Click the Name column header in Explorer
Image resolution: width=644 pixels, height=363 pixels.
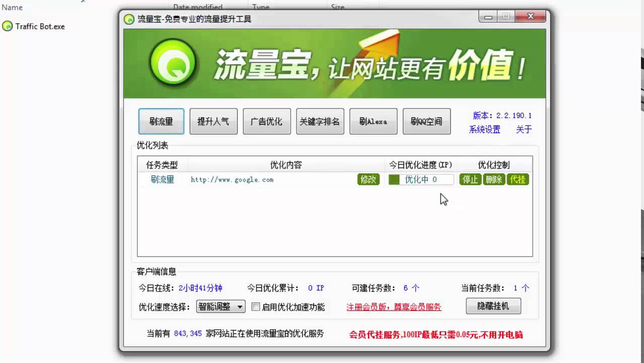12,8
